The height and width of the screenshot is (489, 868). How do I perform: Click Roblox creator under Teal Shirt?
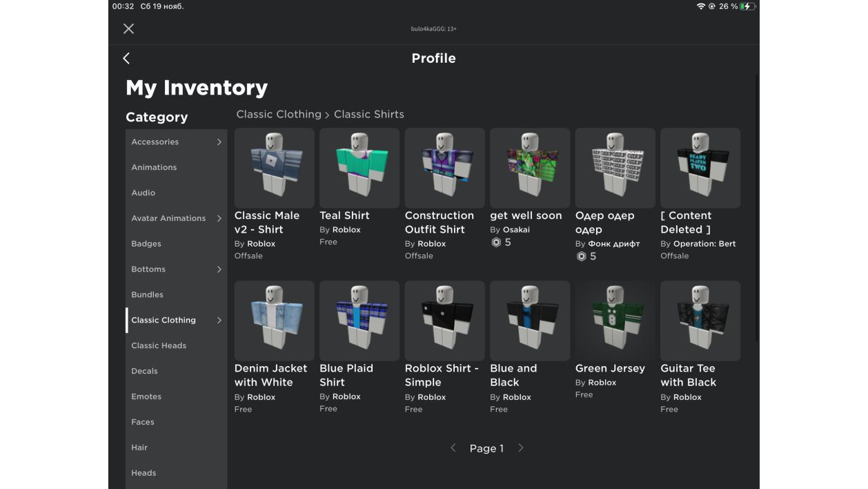(x=346, y=230)
